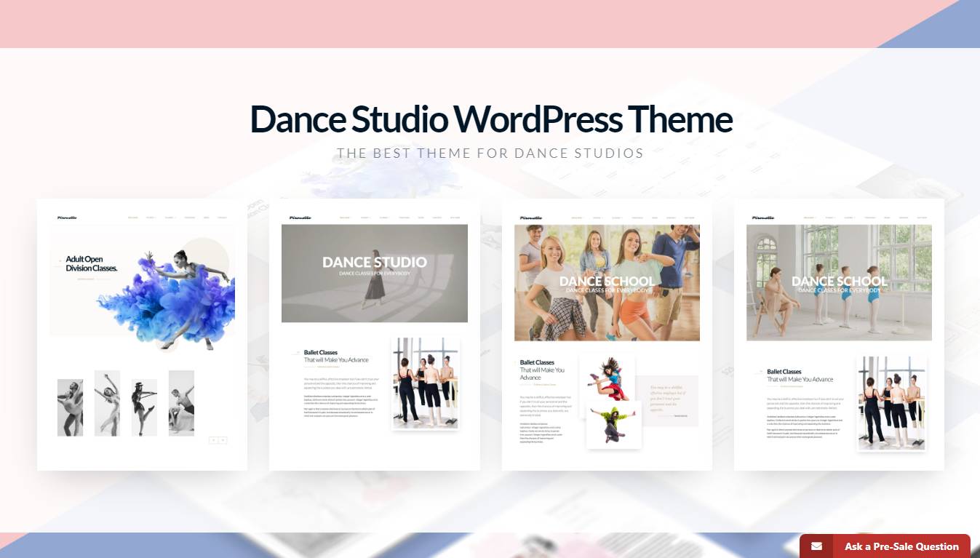Open the Ask a Pre-Sale Question button
Screen dimensions: 980x558
click(x=885, y=546)
